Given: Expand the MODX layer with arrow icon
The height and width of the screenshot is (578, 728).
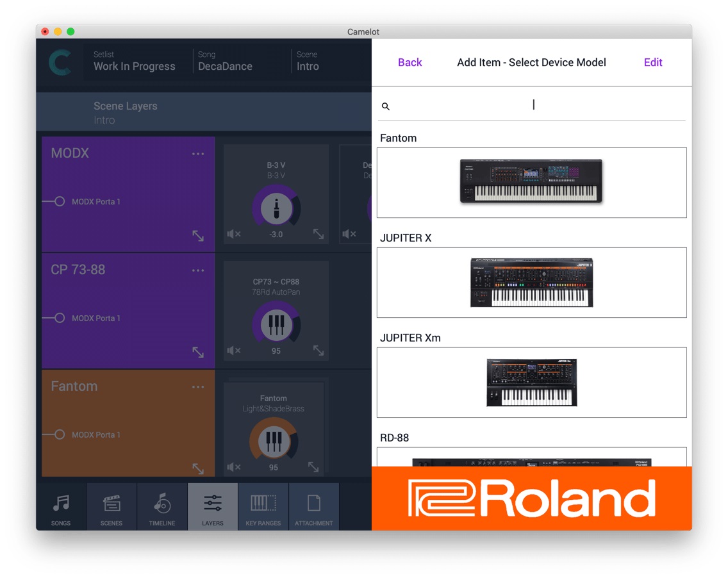Looking at the screenshot, I should (x=198, y=235).
